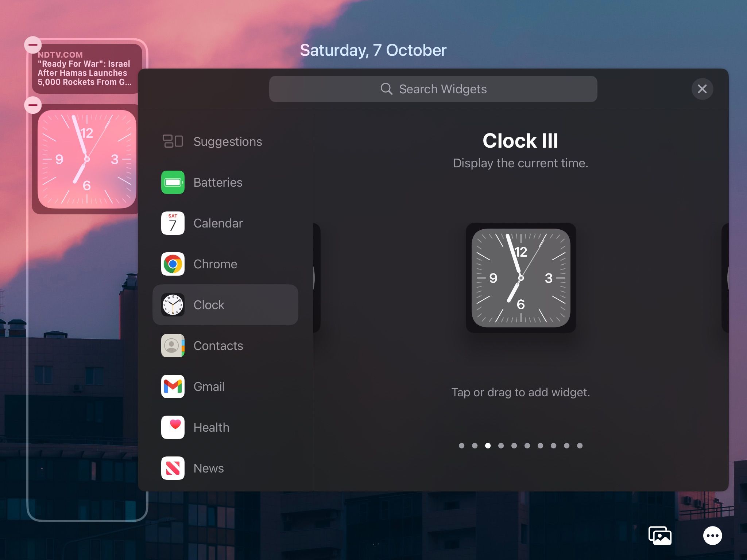Select the first page dot under the widget
Screen dimensions: 747x560
pyautogui.click(x=462, y=446)
